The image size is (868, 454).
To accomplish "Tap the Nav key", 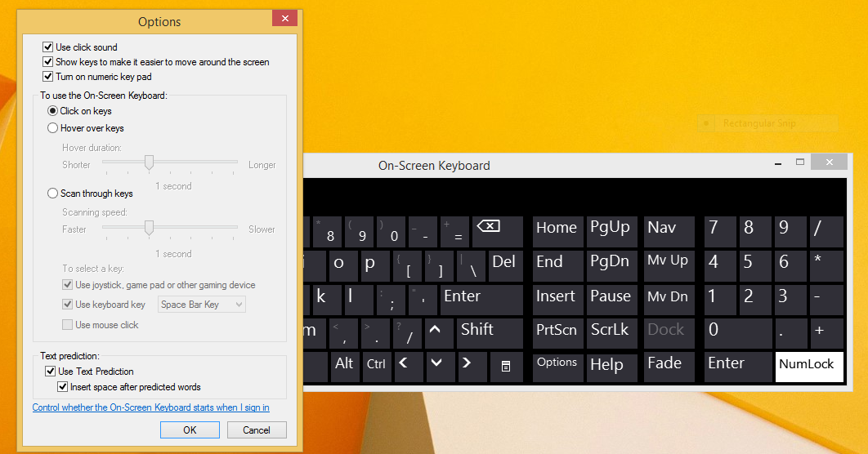I will 669,232.
